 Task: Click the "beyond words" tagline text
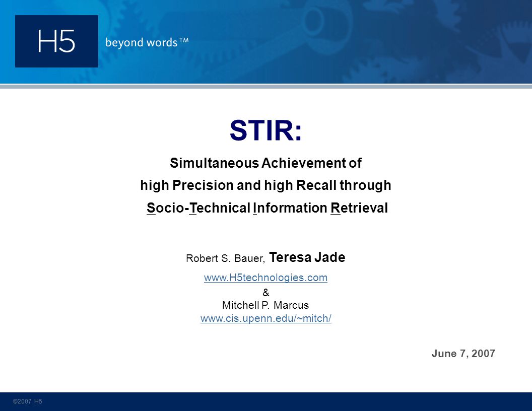(147, 42)
